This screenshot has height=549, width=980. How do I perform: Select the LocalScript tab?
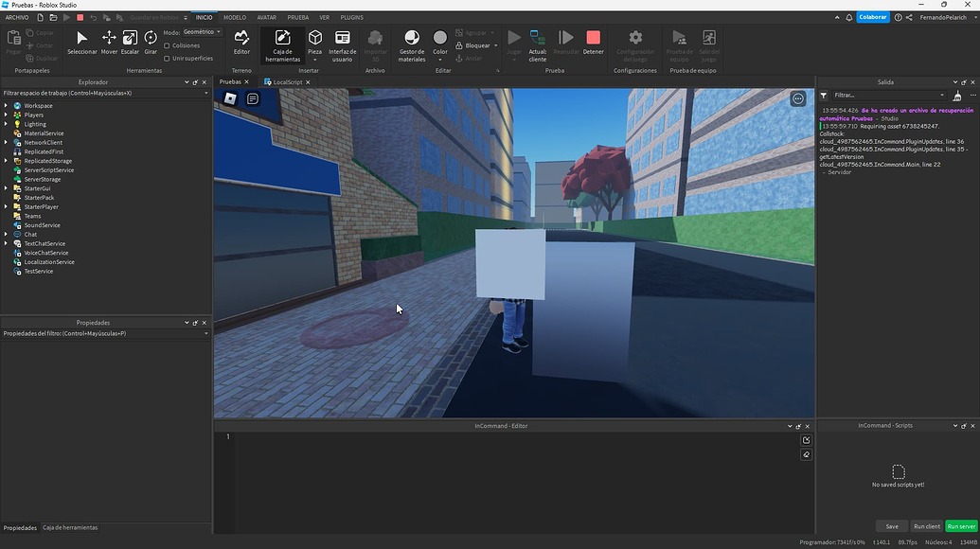pyautogui.click(x=286, y=82)
